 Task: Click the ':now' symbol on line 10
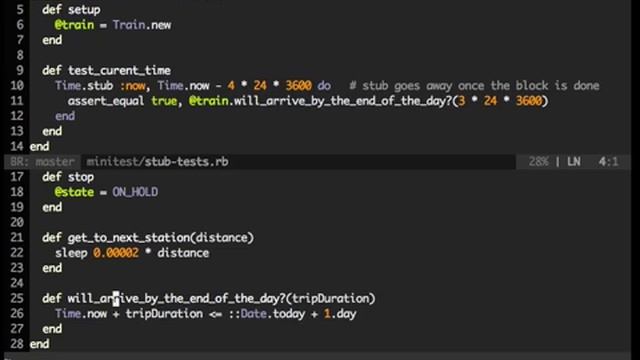click(x=133, y=86)
